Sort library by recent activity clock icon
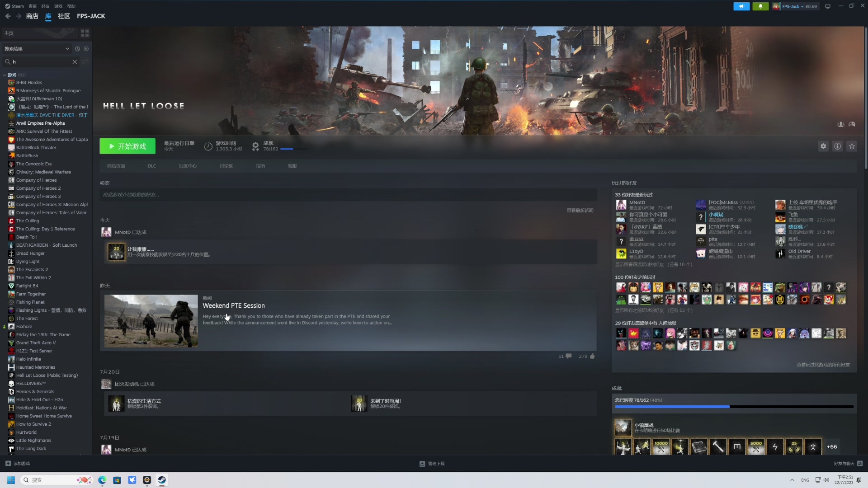 click(77, 49)
